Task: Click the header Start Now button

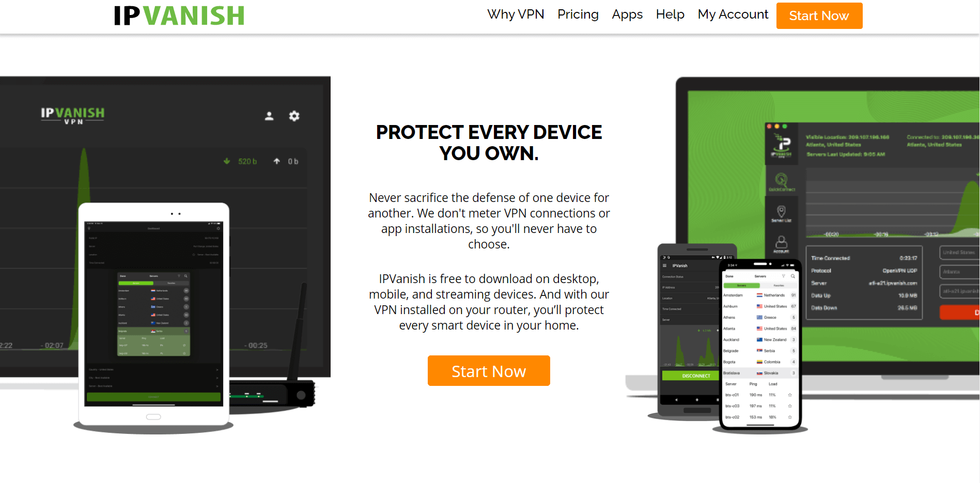Action: pyautogui.click(x=819, y=16)
